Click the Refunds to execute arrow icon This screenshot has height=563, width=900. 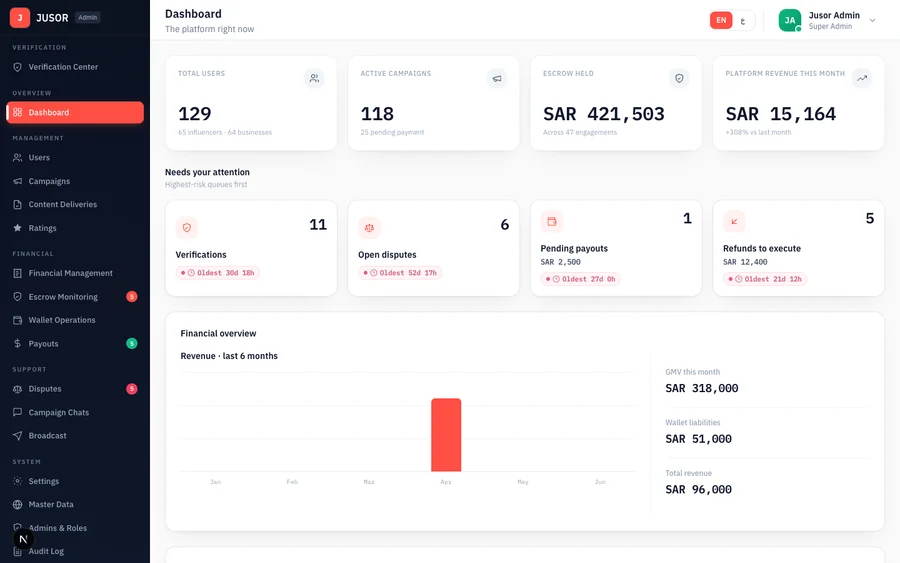(x=734, y=222)
